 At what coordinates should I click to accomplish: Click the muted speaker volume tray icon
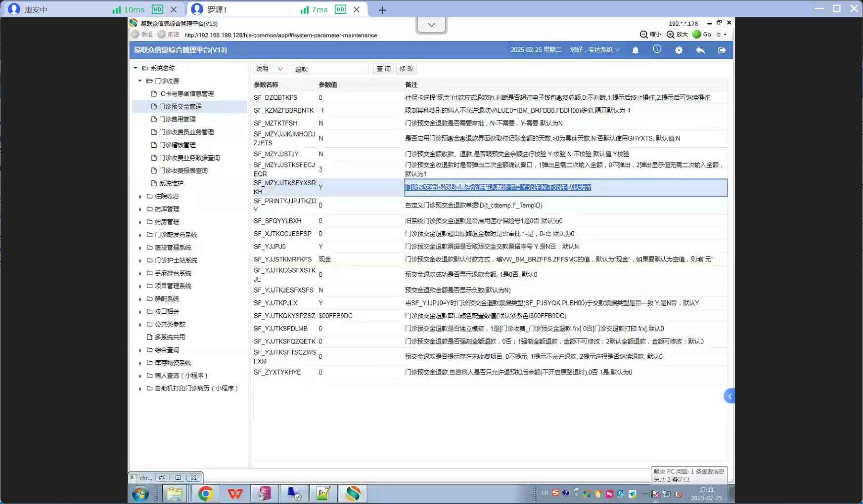pyautogui.click(x=678, y=494)
